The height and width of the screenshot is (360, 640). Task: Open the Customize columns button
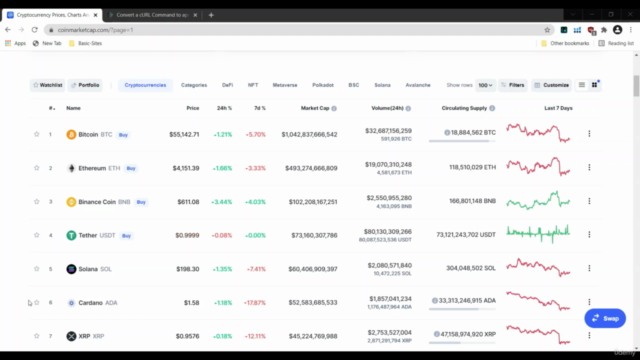tap(551, 85)
